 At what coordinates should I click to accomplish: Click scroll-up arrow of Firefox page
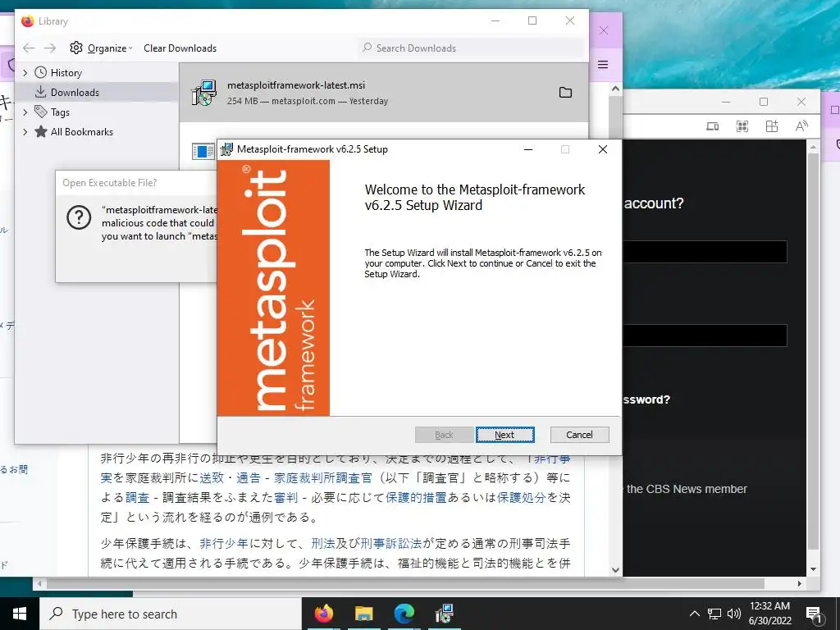point(615,89)
